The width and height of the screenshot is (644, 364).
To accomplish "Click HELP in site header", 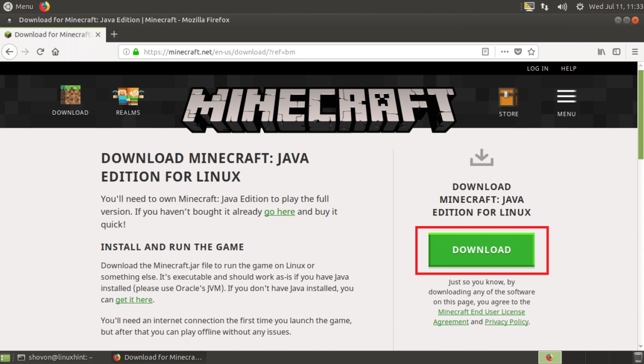I will tap(569, 68).
